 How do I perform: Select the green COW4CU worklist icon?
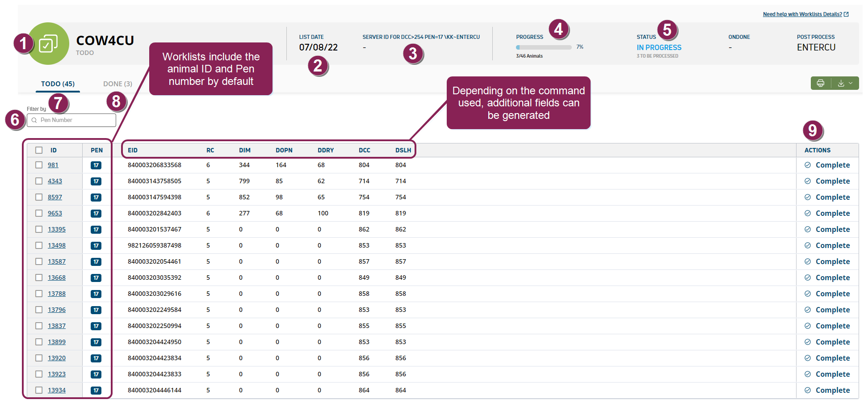[49, 43]
